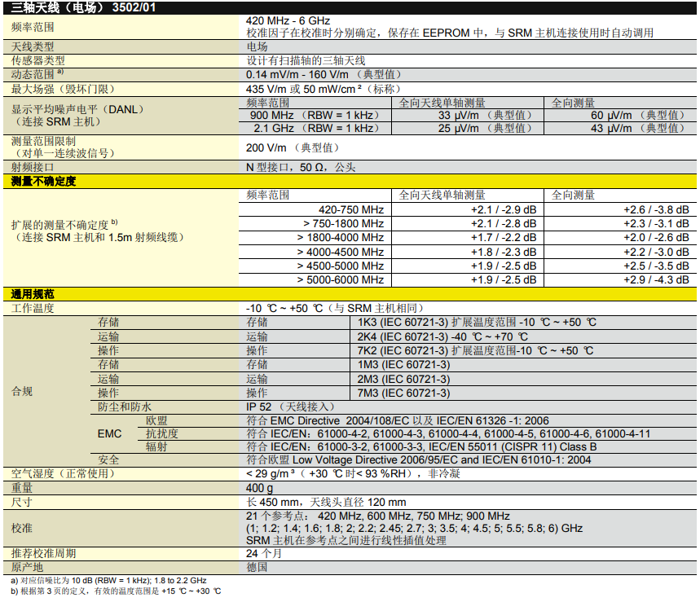
Task: Select the 德国 country of origin cell
Action: [x=257, y=567]
